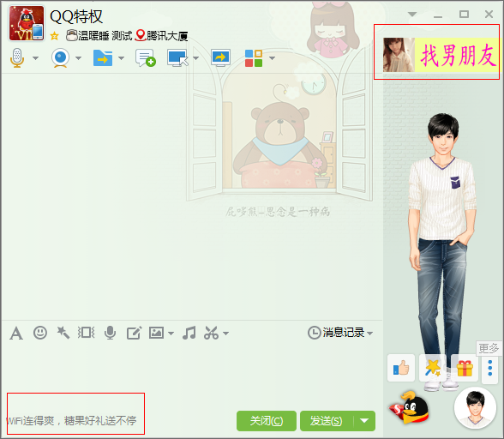Image resolution: width=504 pixels, height=439 pixels.
Task: Open magic emoticons wand icon
Action: tap(63, 333)
